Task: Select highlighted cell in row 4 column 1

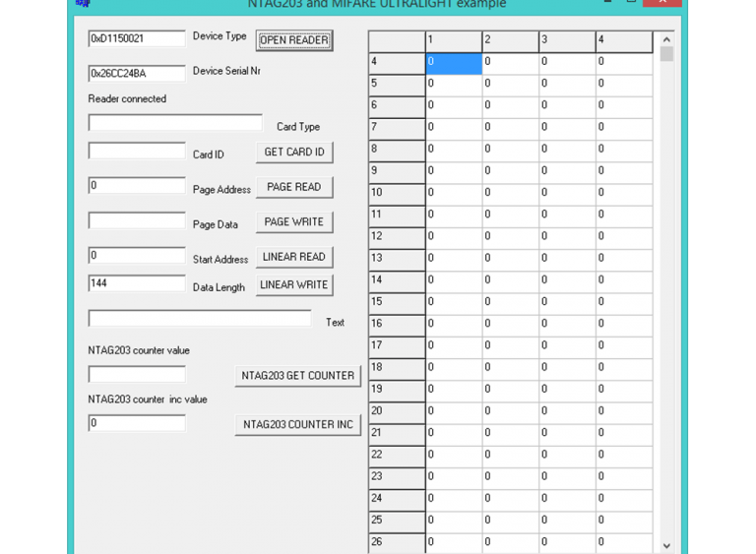Action: point(454,64)
